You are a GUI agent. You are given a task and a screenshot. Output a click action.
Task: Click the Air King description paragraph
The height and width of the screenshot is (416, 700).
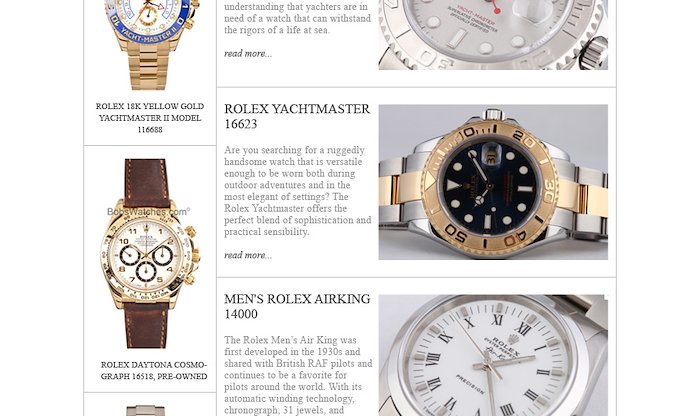(298, 375)
